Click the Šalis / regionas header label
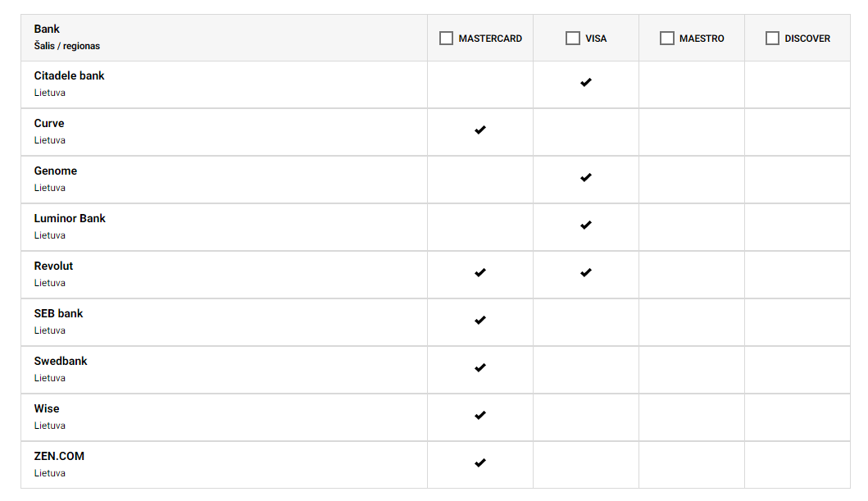868x501 pixels. (x=67, y=46)
